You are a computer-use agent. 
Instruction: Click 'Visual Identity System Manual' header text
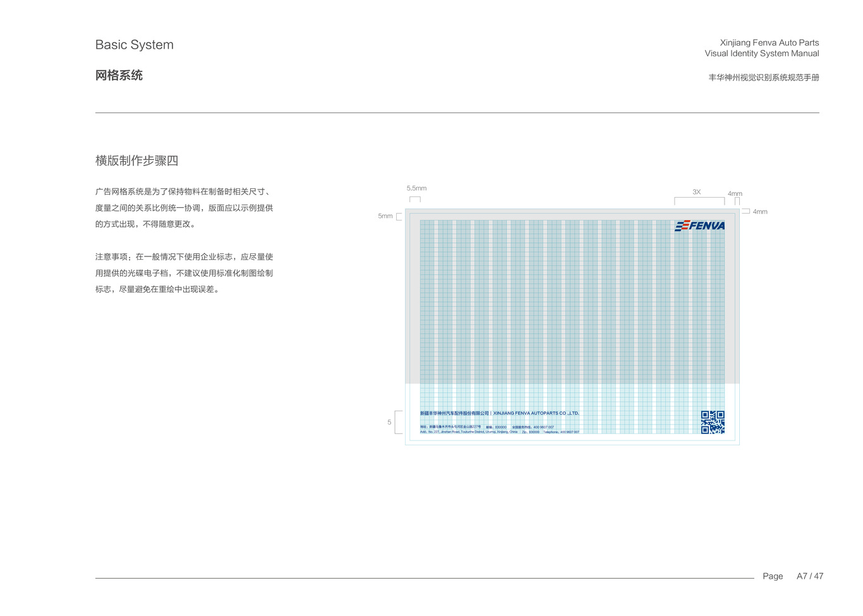[x=762, y=54]
